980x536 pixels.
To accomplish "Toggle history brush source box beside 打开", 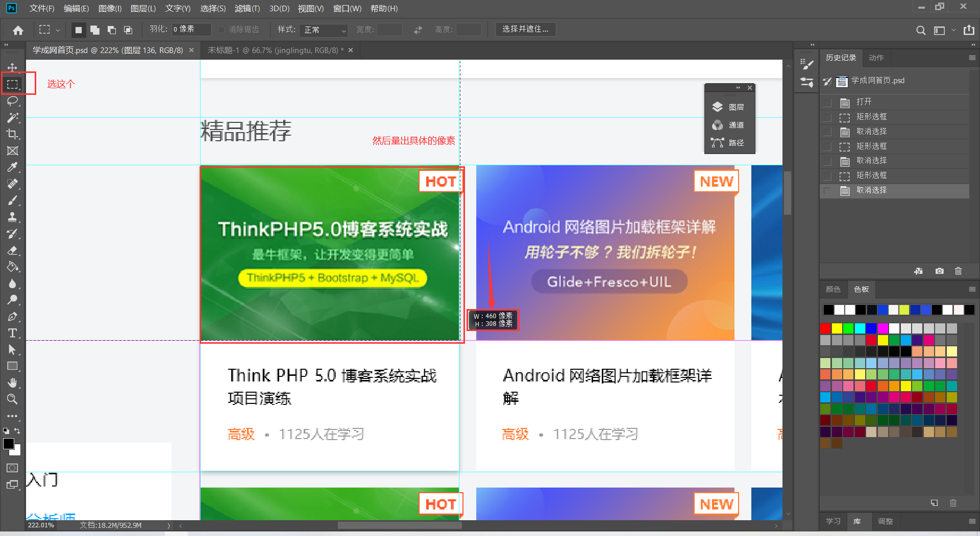I will coord(827,103).
